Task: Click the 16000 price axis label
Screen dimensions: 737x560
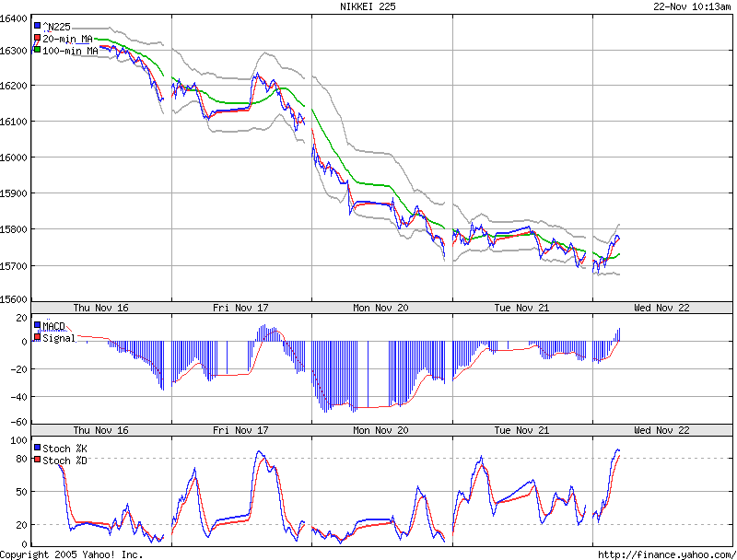Action: [13, 157]
